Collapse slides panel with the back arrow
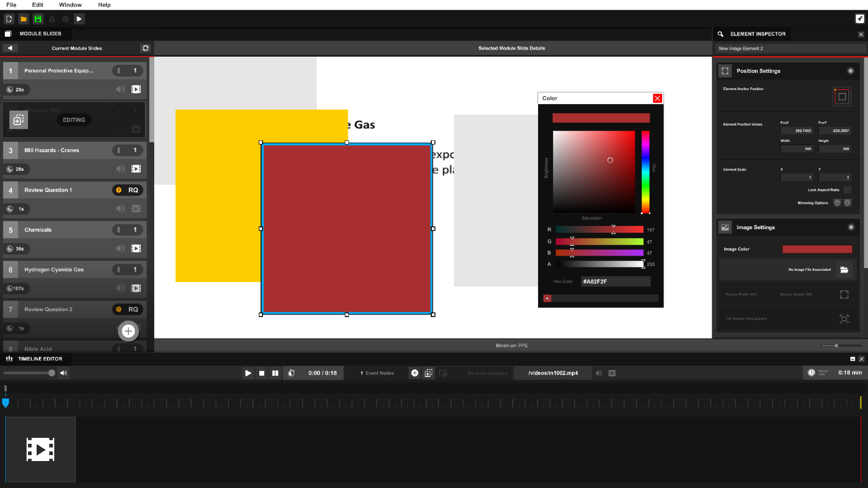868x488 pixels. tap(10, 48)
